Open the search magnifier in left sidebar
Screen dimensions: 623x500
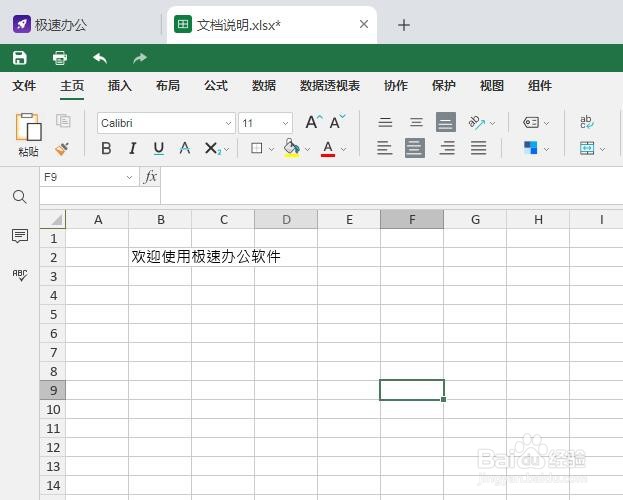pos(19,196)
